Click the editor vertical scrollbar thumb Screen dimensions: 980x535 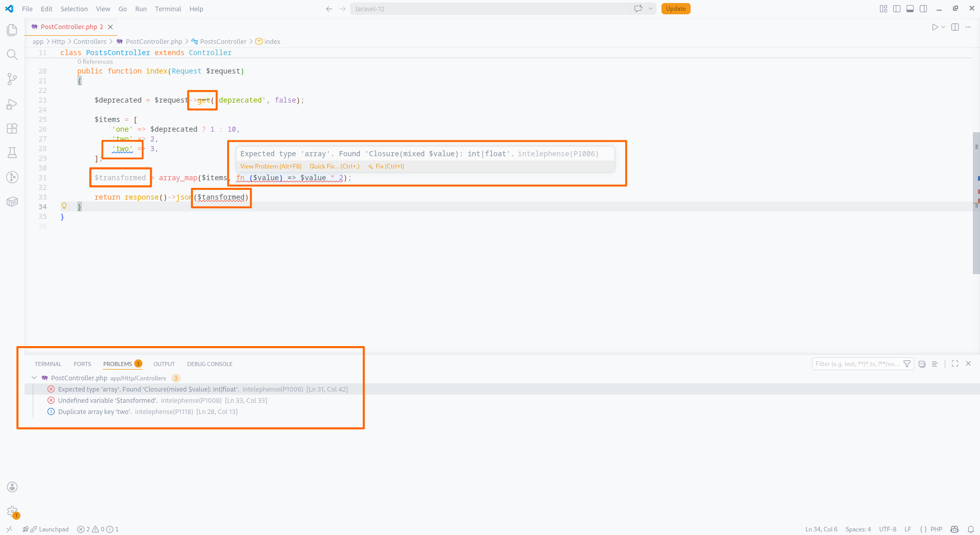pyautogui.click(x=976, y=203)
